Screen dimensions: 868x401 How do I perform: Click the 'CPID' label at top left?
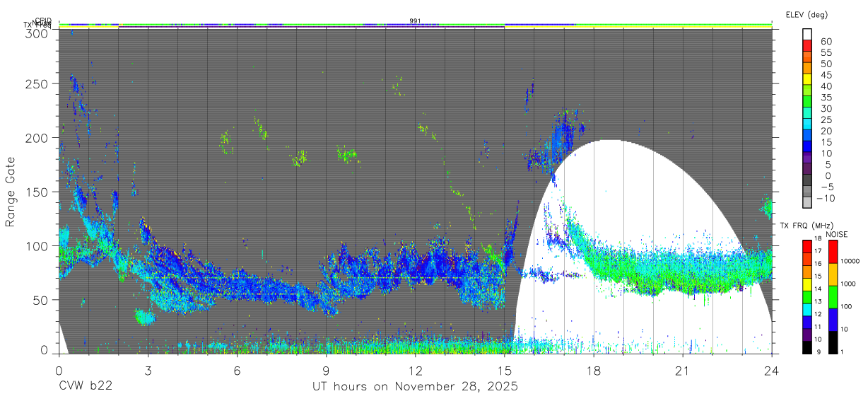click(43, 21)
